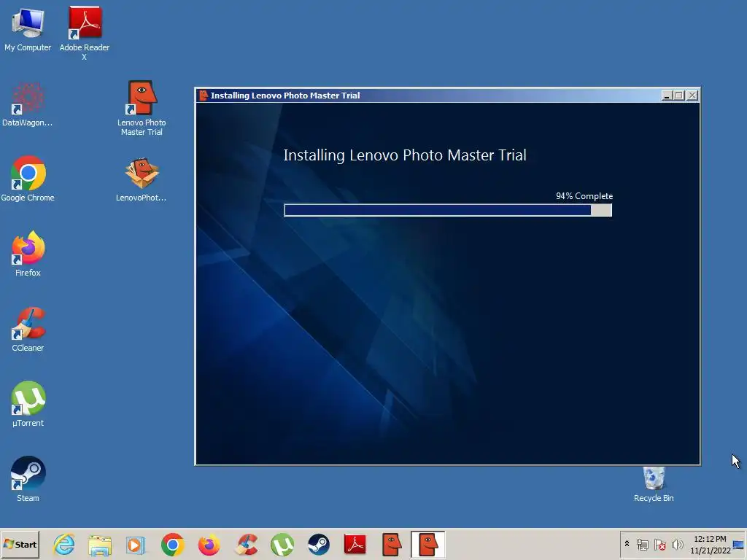Click the network tray icon
Viewport: 747px width, 560px height.
642,545
